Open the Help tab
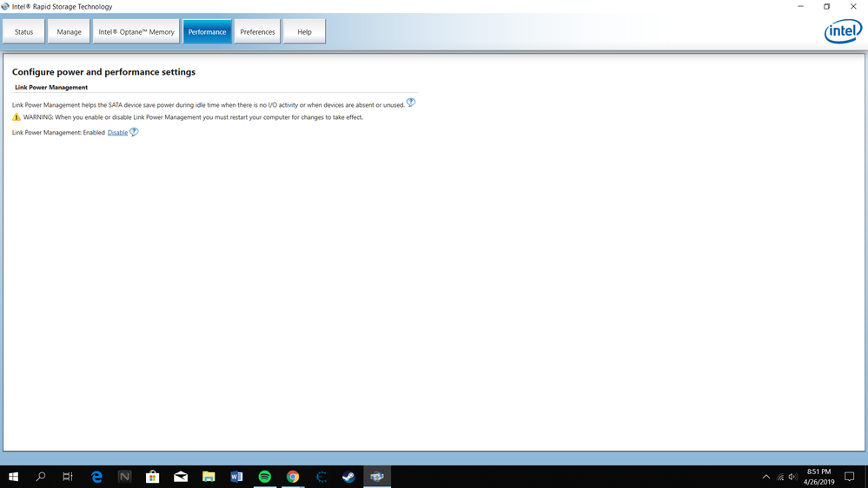This screenshot has height=488, width=868. (304, 31)
